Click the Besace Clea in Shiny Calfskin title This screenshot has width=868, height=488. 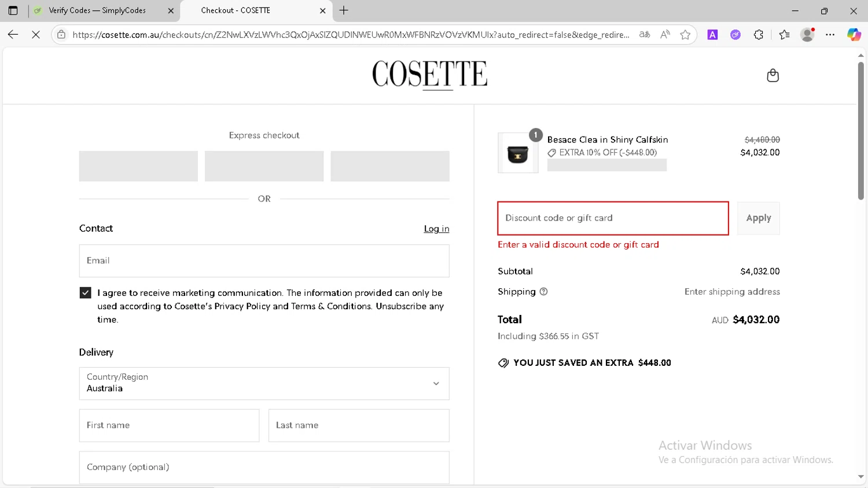click(608, 140)
